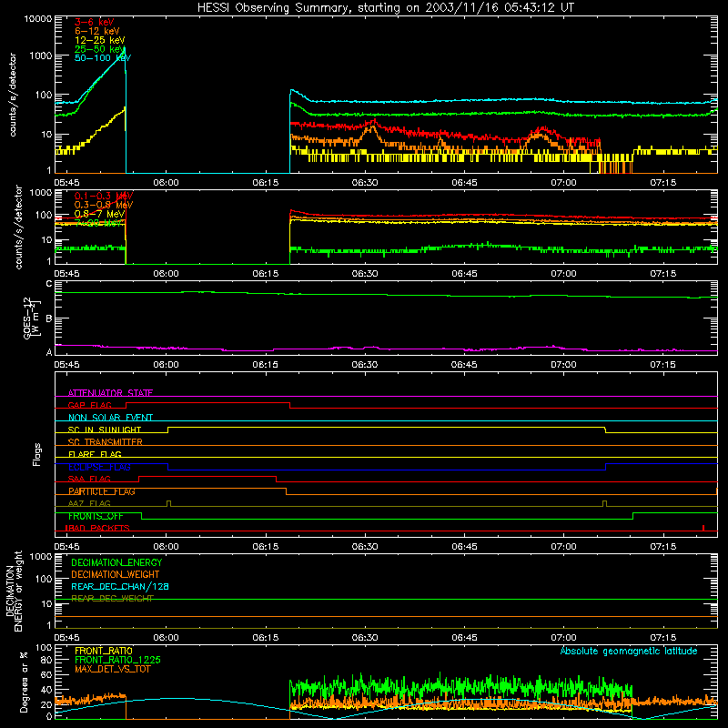
Task: Select the NON_SOLAR_EVENT flag label
Action: click(x=110, y=418)
